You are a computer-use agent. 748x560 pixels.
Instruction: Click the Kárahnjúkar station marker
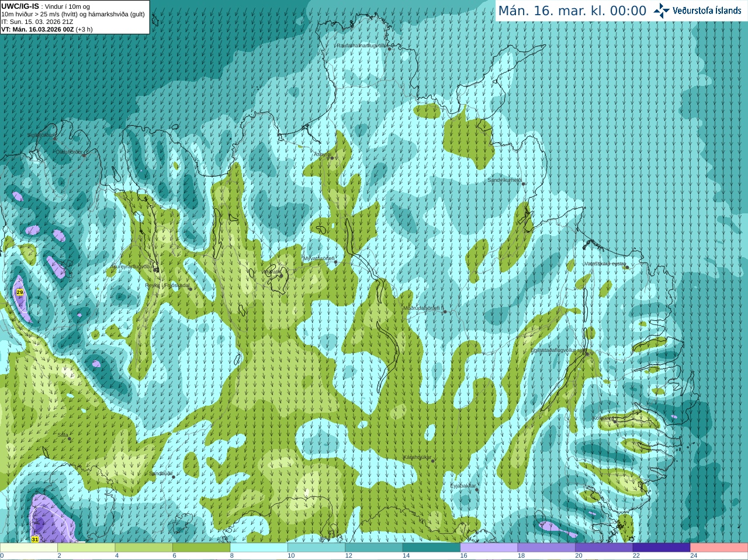click(433, 461)
